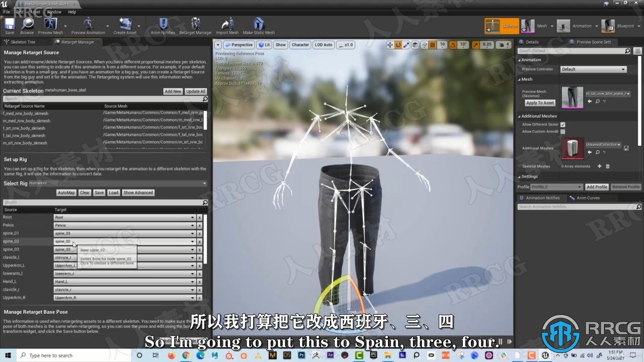Image resolution: width=644 pixels, height=362 pixels.
Task: Save the current skeleton asset
Action: pos(10,26)
